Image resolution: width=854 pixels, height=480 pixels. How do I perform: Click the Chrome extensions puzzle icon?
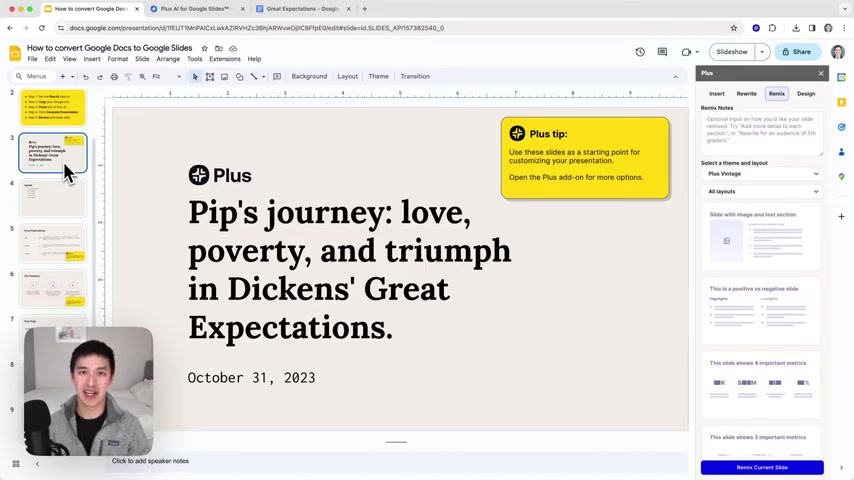coord(772,28)
